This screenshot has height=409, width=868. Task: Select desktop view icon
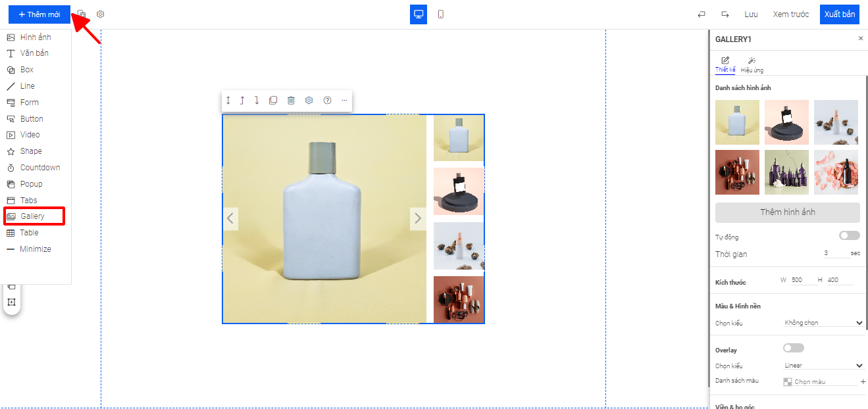[x=418, y=14]
